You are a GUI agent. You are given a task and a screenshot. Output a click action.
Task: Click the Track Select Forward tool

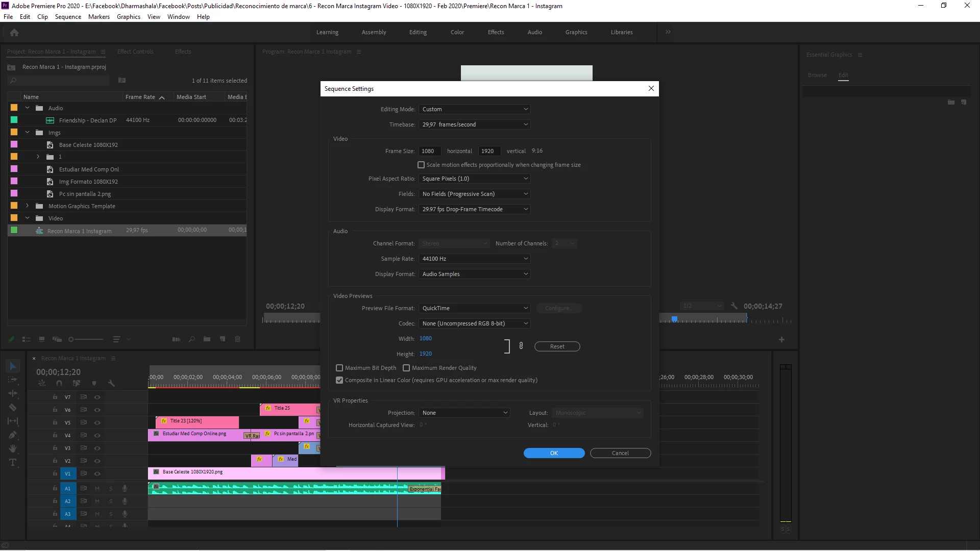tap(13, 380)
